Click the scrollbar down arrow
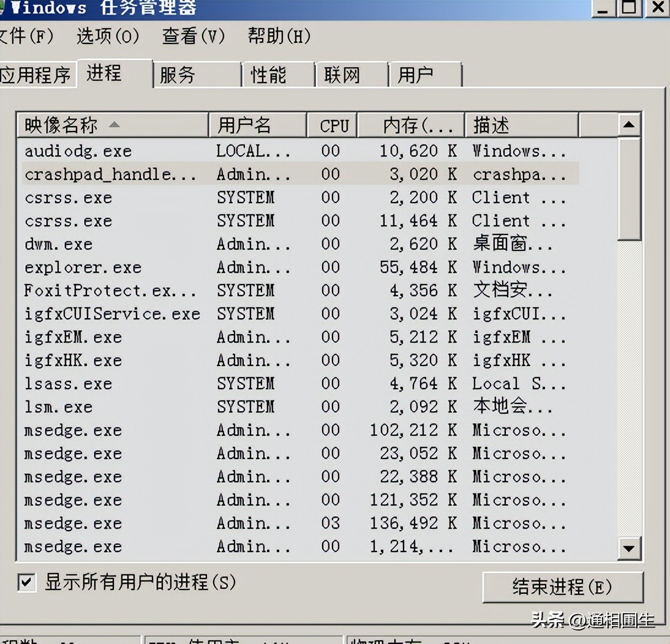Viewport: 670px width, 644px height. pyautogui.click(x=628, y=549)
